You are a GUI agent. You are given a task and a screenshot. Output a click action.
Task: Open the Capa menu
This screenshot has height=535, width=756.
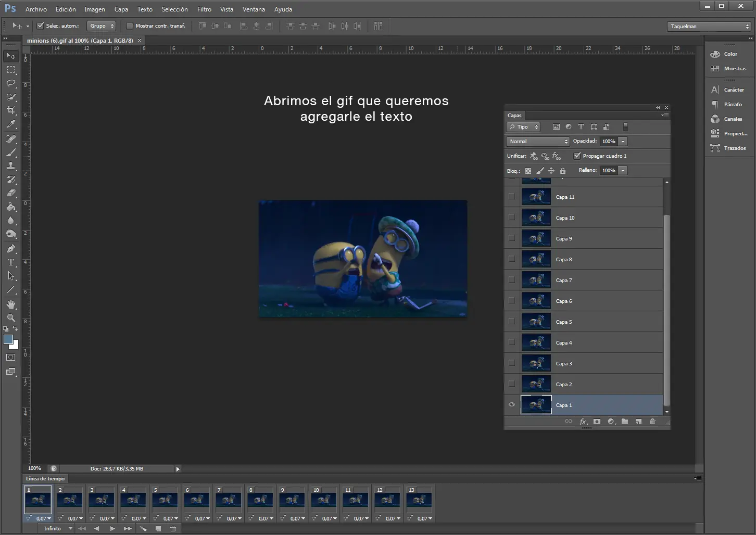121,9
